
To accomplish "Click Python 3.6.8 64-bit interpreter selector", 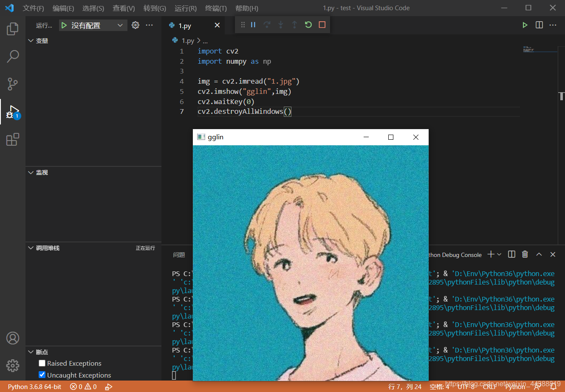I will point(34,386).
